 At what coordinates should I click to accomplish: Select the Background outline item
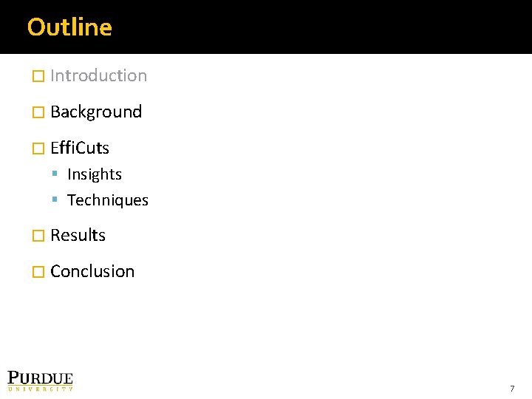96,112
